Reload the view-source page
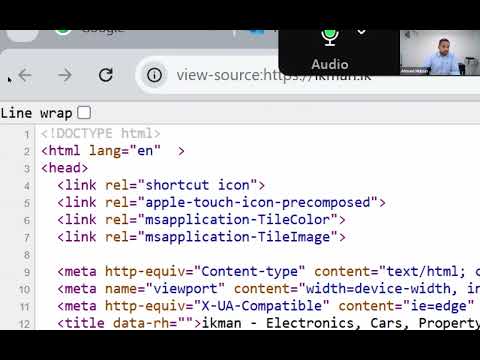 click(x=106, y=75)
